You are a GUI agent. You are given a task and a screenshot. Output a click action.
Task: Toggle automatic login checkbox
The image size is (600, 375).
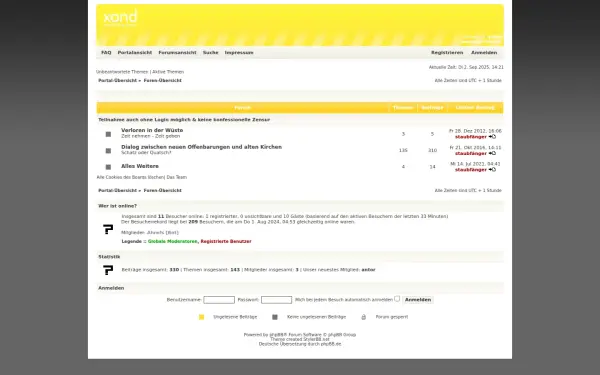tap(397, 298)
